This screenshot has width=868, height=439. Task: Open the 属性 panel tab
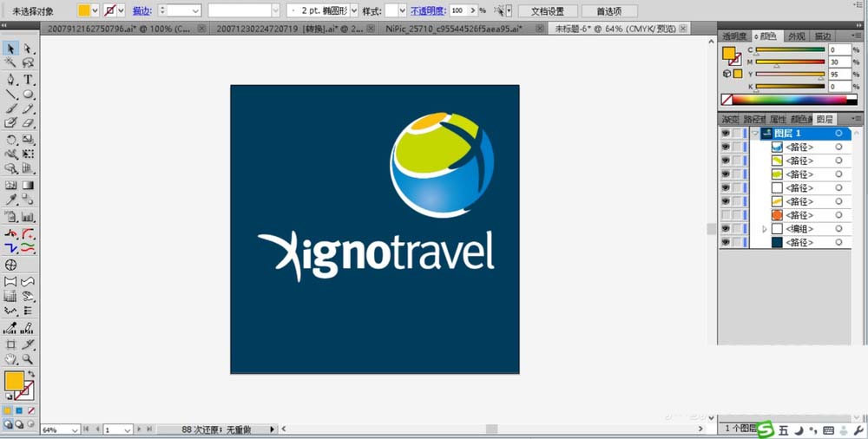pos(778,119)
